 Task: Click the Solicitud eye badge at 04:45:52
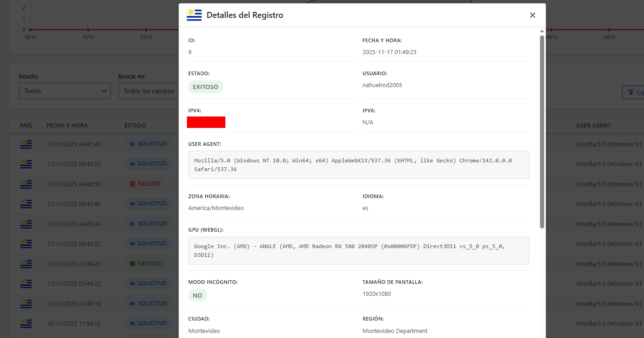tap(148, 164)
